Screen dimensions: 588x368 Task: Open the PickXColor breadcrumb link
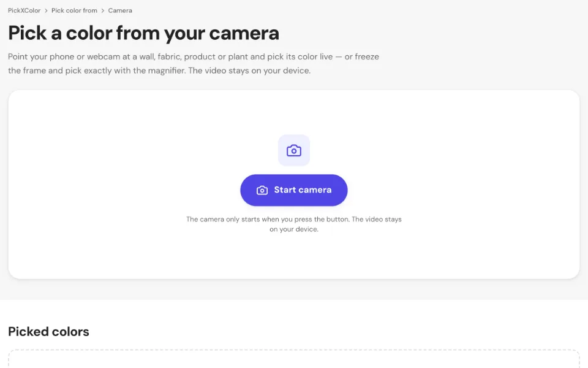pyautogui.click(x=24, y=10)
